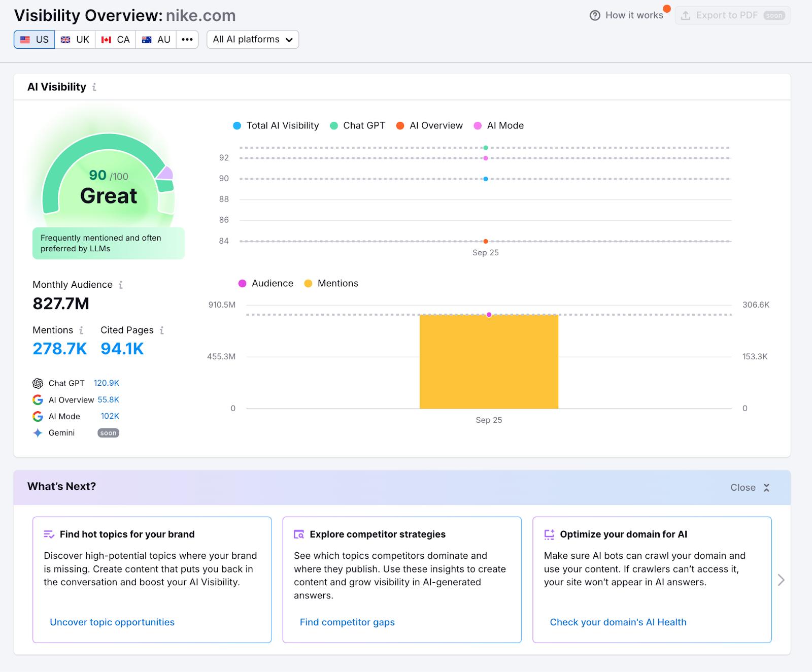This screenshot has height=672, width=812.
Task: Show next What's Next card with arrow
Action: click(x=781, y=580)
